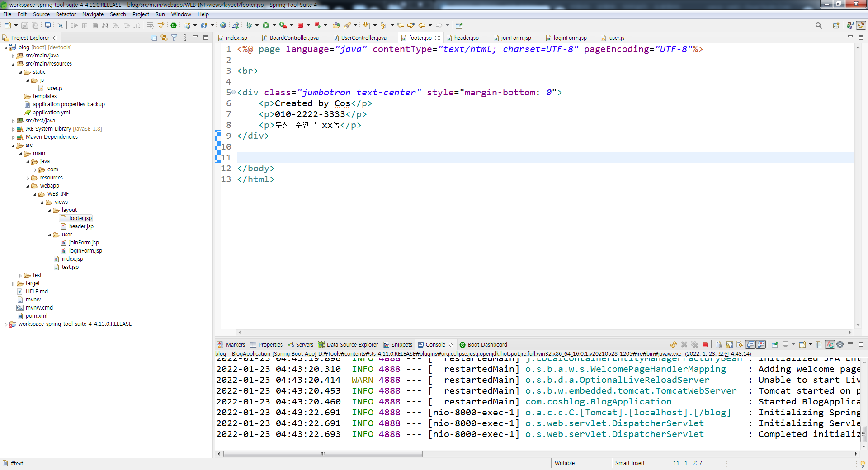Viewport: 868px width, 470px height.
Task: Expand the com package folder
Action: pos(35,170)
